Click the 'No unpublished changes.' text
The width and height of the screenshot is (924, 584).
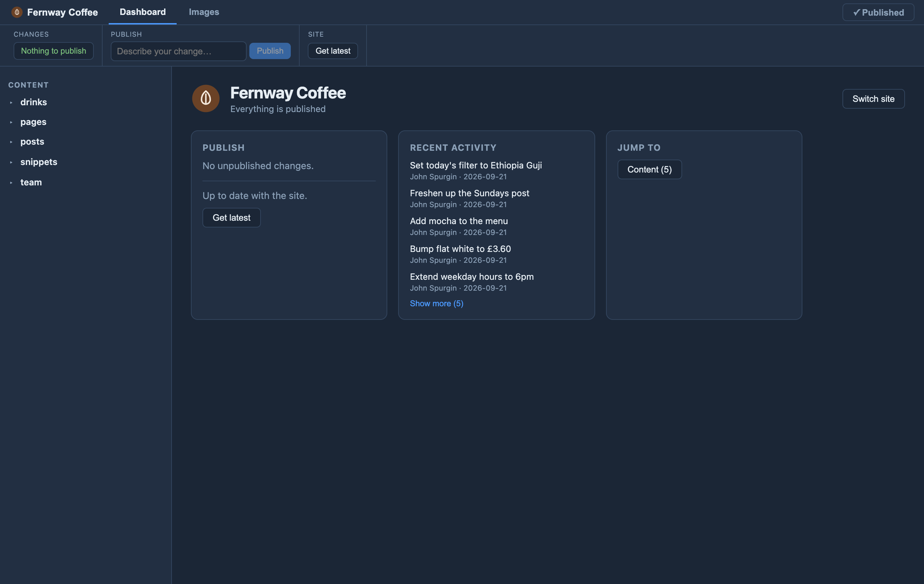[258, 166]
